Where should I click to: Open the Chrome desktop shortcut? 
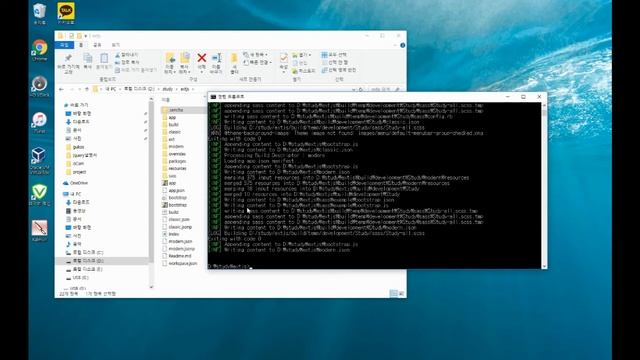(40, 50)
